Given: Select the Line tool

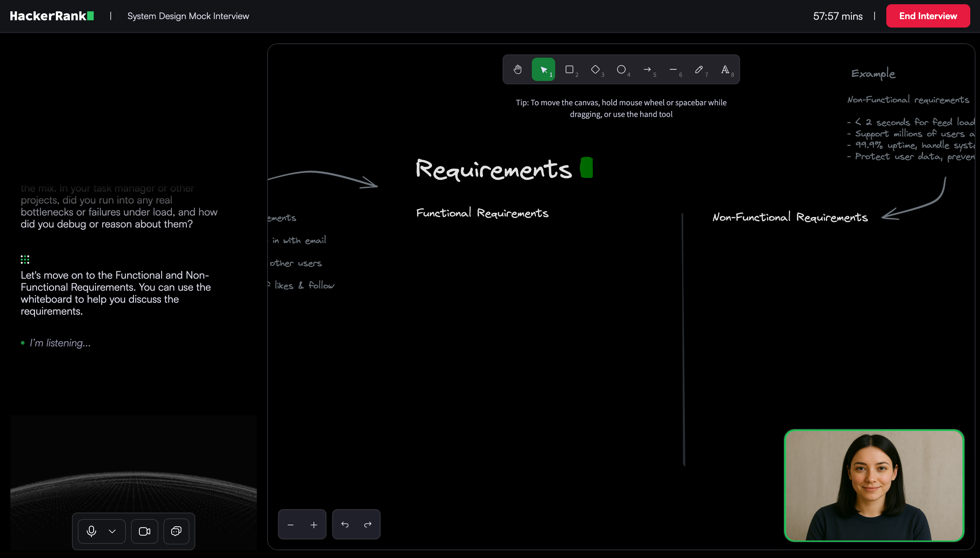Looking at the screenshot, I should point(673,69).
